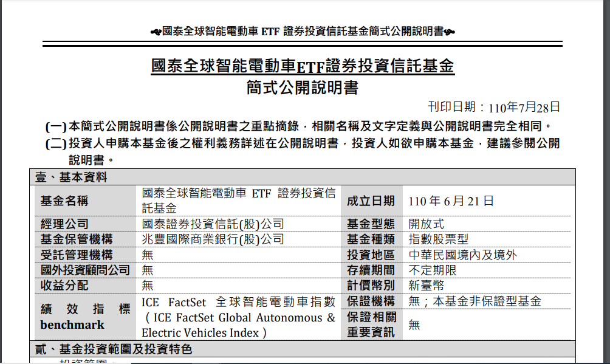610x364 pixels.
Task: Click the 成立日期 value 110年6月21日
Action: coord(451,201)
